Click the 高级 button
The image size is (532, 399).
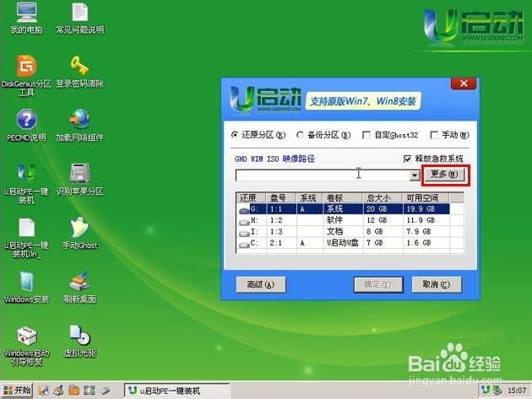pos(261,284)
